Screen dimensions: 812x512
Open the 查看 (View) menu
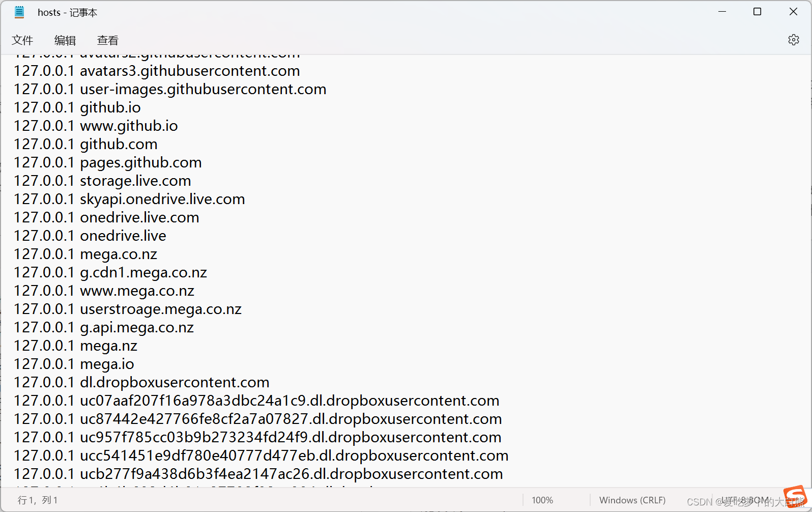108,40
